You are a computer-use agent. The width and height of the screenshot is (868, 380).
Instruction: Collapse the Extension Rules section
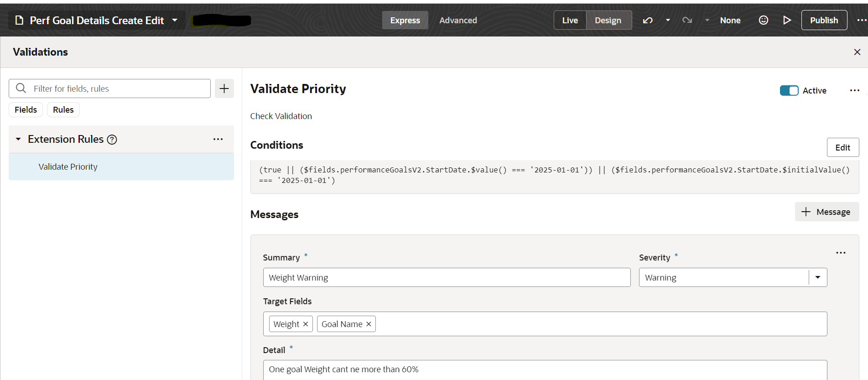click(x=18, y=139)
